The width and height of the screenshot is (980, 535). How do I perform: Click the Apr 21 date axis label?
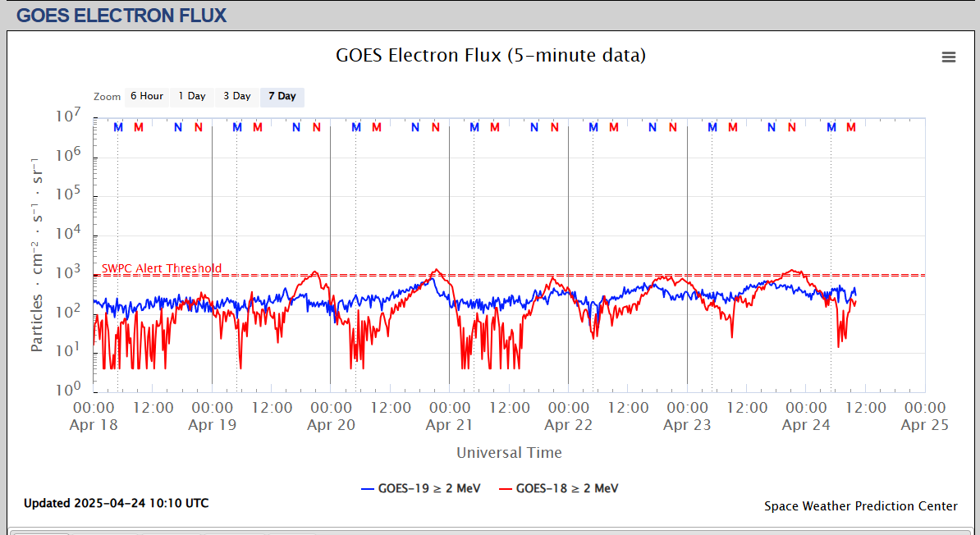(x=450, y=425)
